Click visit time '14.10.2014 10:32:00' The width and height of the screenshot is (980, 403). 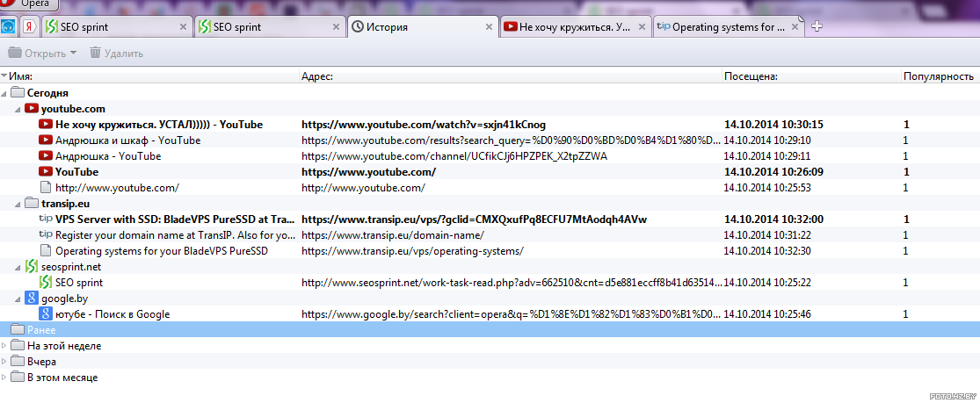tap(773, 219)
